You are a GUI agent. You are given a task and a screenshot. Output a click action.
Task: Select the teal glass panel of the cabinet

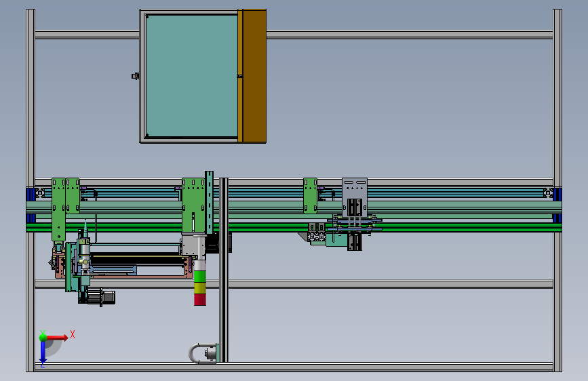[192, 76]
